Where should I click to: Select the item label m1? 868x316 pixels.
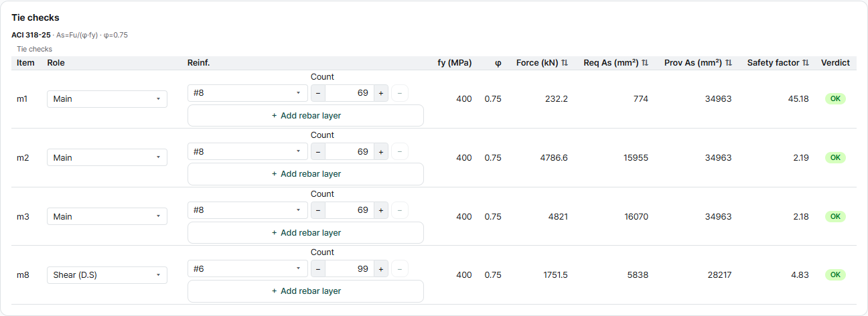[x=23, y=99]
